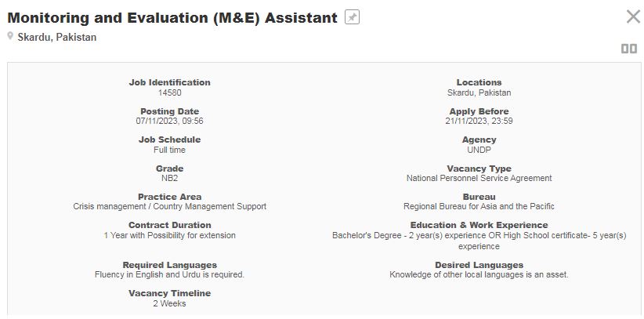Close the job details panel

(x=632, y=17)
